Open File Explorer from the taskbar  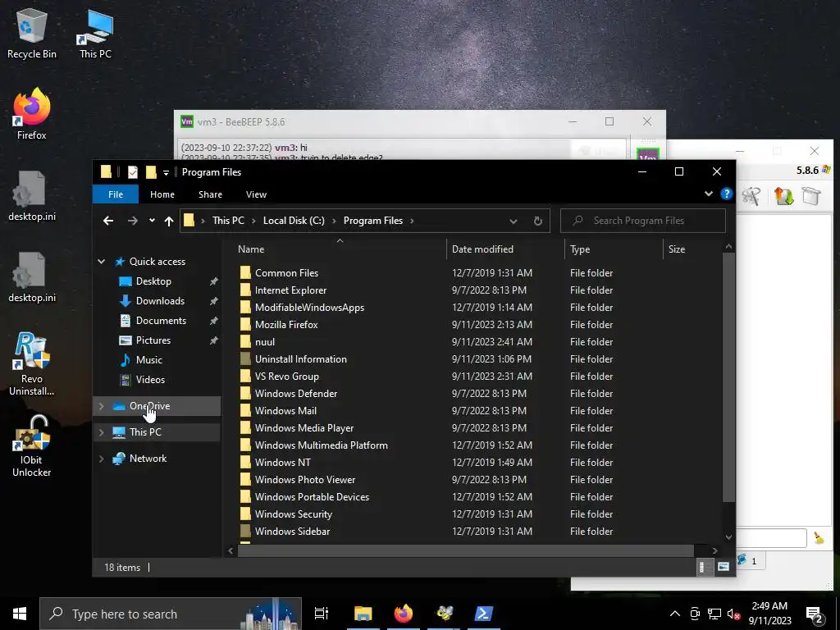(363, 614)
